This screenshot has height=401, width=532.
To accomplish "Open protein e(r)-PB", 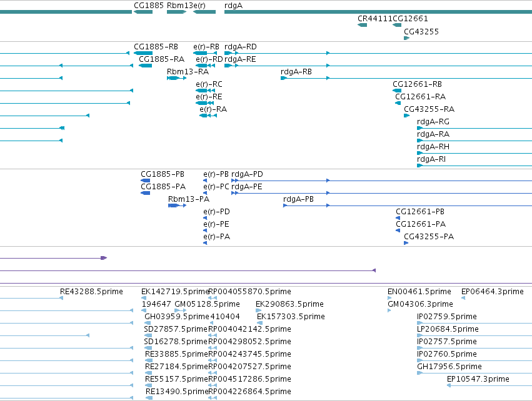I will [x=216, y=174].
